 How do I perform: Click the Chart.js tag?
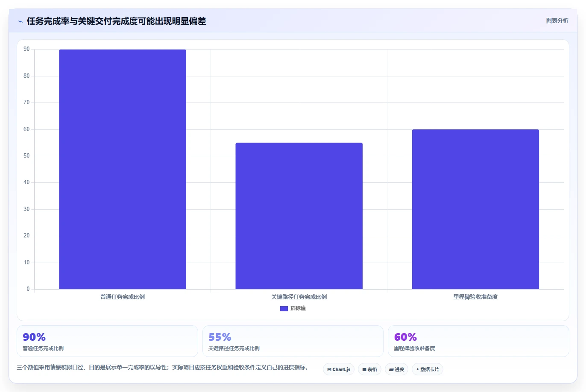click(339, 369)
